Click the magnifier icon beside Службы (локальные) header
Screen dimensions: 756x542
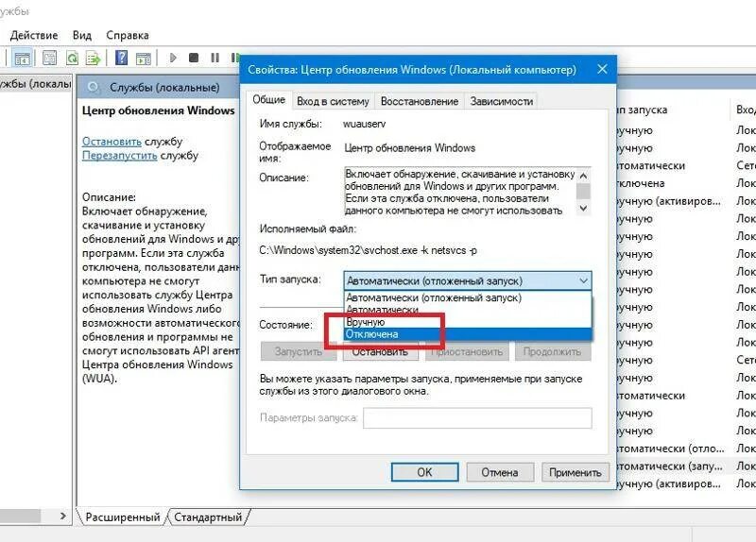(94, 87)
